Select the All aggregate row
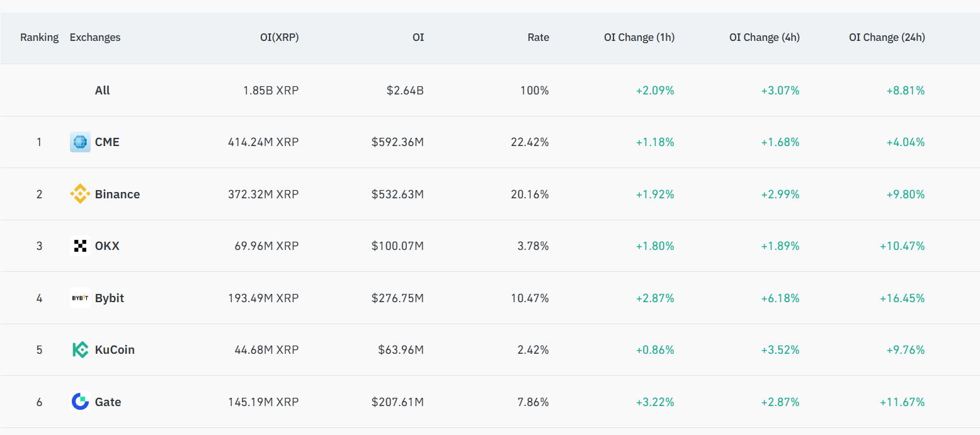 click(x=103, y=90)
